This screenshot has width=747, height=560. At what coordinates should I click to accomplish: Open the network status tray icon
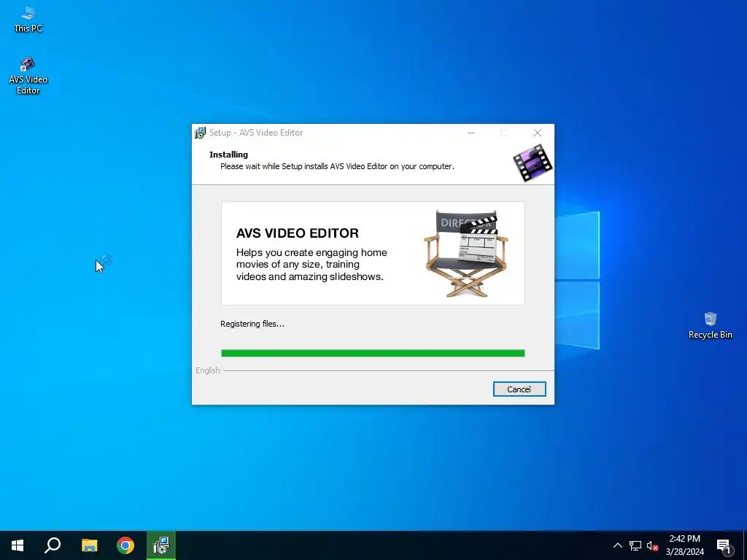pos(635,545)
